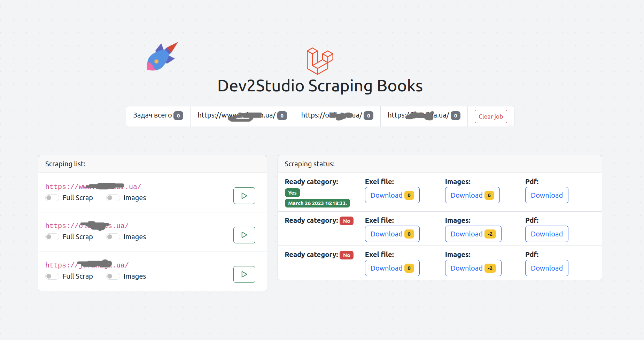Screen dimensions: 644x340
Task: Start scraping the first site in list
Action: pos(244,196)
